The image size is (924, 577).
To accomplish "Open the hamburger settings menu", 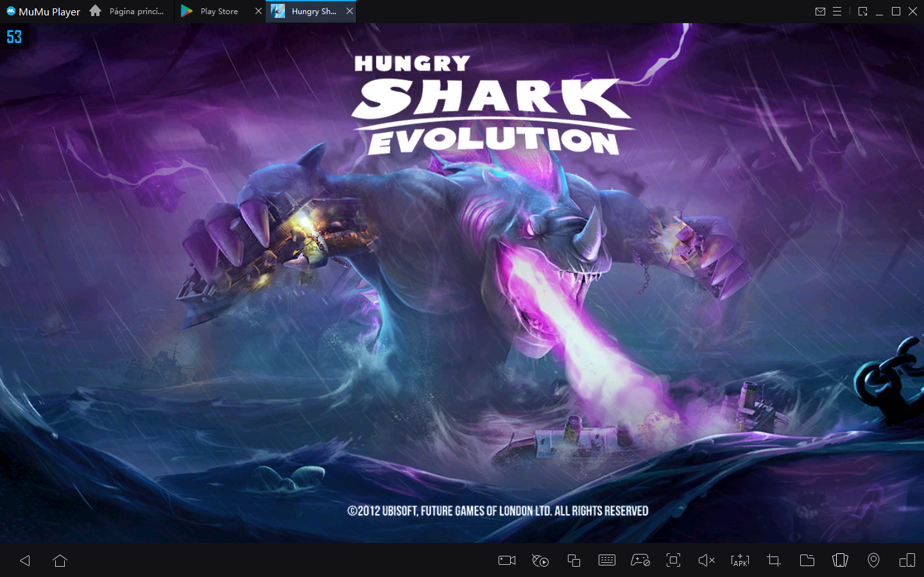I will pyautogui.click(x=838, y=11).
